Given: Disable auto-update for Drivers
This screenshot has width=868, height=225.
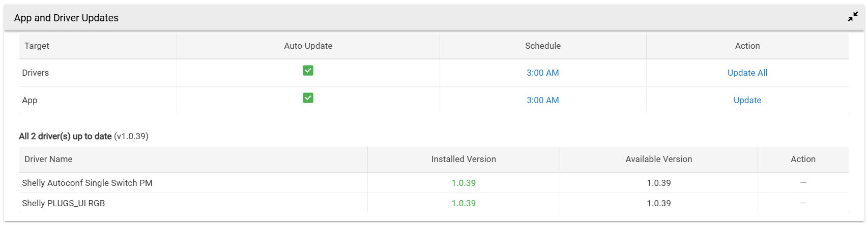Looking at the screenshot, I should click(x=308, y=71).
